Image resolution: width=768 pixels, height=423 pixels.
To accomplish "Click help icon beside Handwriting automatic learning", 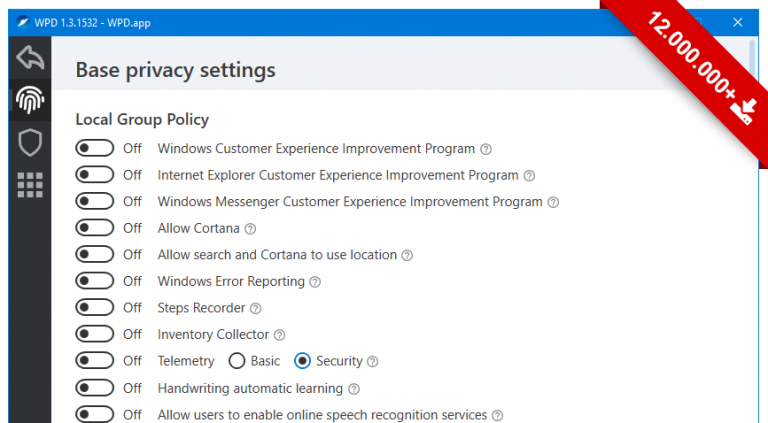I will (354, 389).
